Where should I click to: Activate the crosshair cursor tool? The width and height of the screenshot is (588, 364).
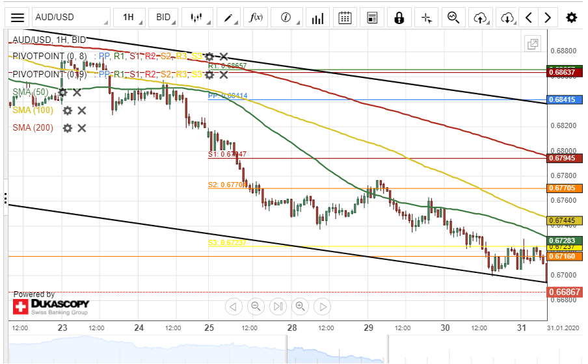coord(427,18)
